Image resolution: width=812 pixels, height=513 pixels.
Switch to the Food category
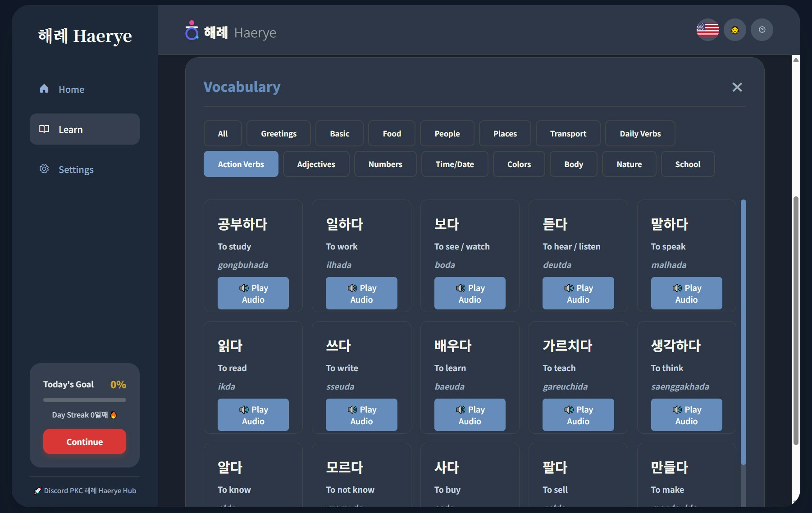pos(391,133)
